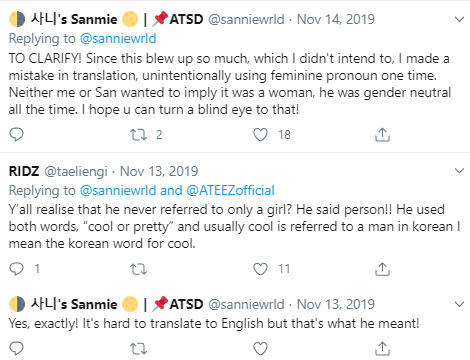Open @taeliengi handle
The width and height of the screenshot is (470, 360).
point(76,172)
